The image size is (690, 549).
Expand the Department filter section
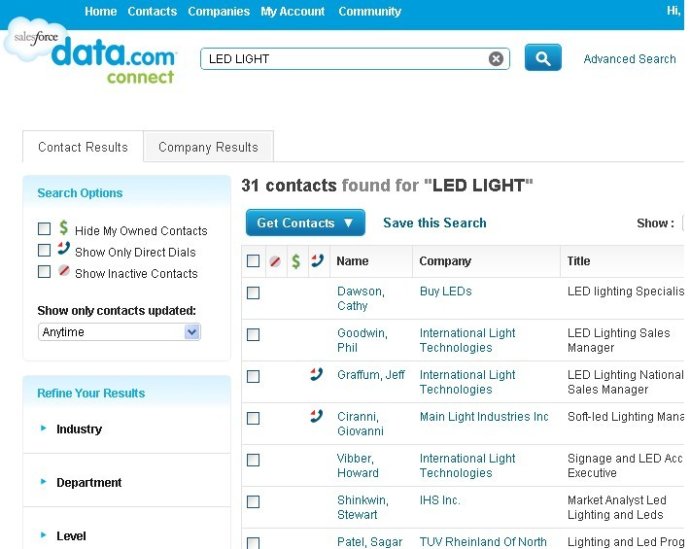point(89,482)
